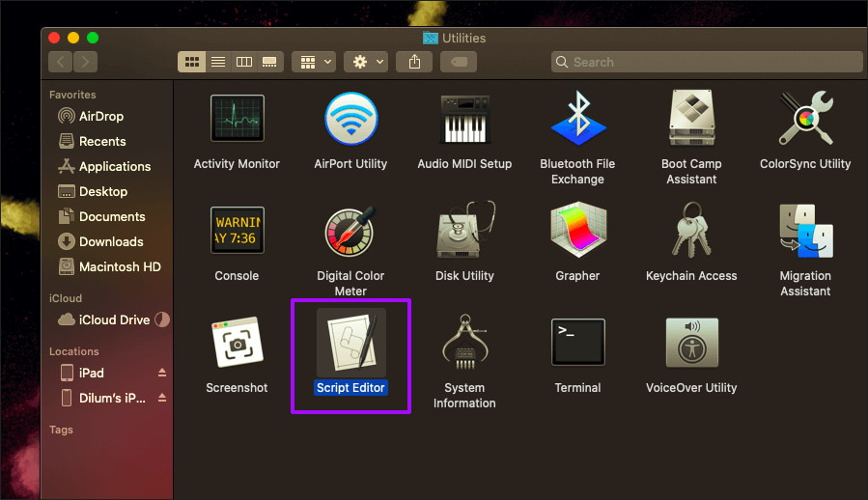Go back with the left arrow button
This screenshot has width=868, height=500.
pos(60,62)
